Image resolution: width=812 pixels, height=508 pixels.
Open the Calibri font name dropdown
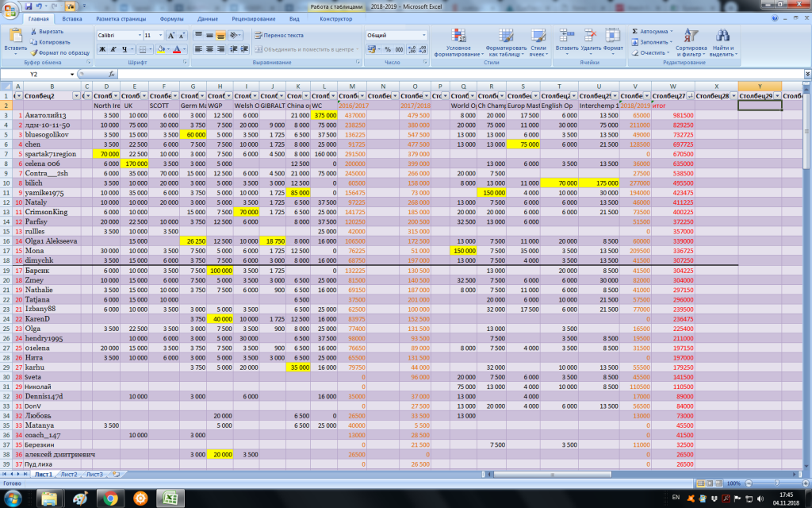pyautogui.click(x=138, y=36)
